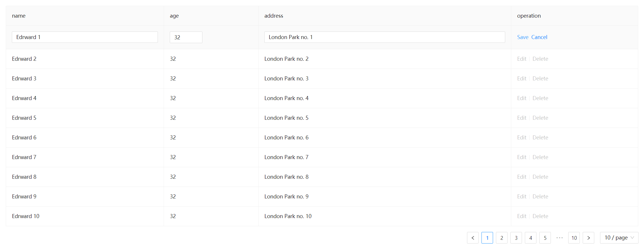644x247 pixels.
Task: Click Edit for Edrward 6 row
Action: click(x=522, y=138)
